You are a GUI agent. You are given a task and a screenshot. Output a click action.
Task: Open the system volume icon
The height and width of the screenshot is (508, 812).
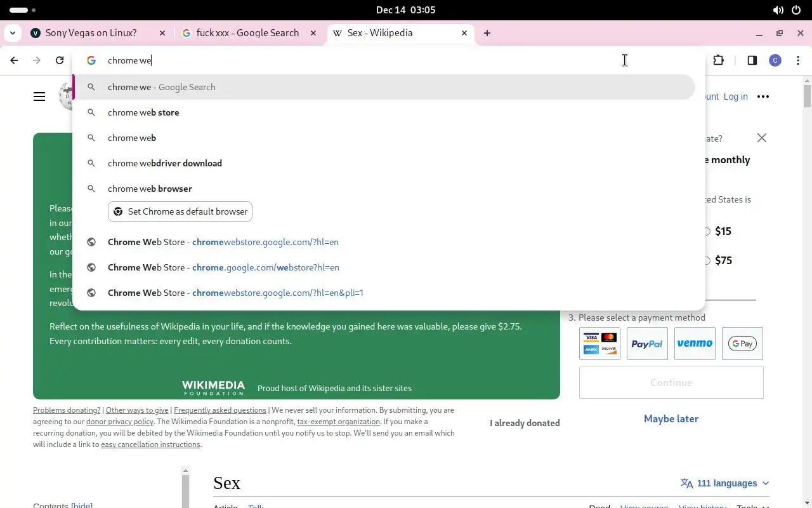778,10
